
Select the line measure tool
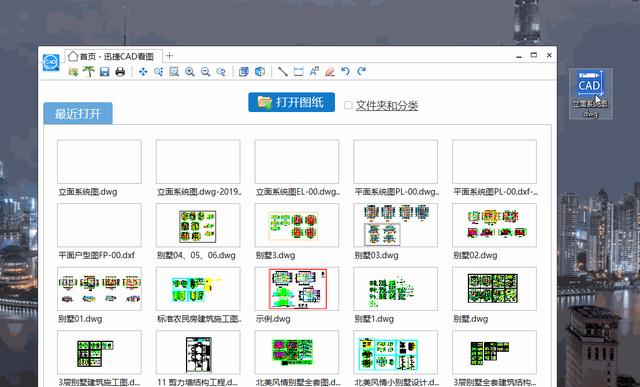click(x=283, y=72)
